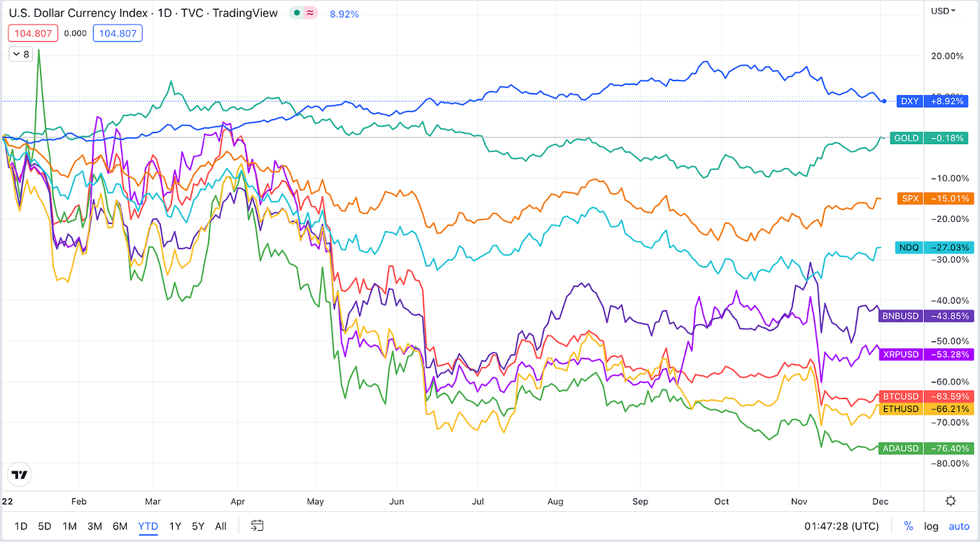
Task: Expand the indicators list labeled 8
Action: click(x=26, y=53)
